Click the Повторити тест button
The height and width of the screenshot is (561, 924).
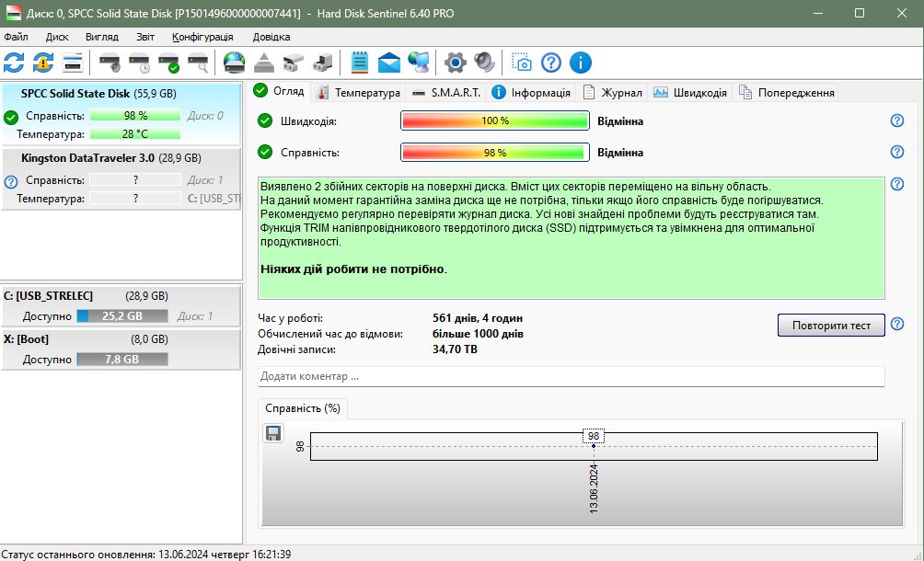pos(831,326)
